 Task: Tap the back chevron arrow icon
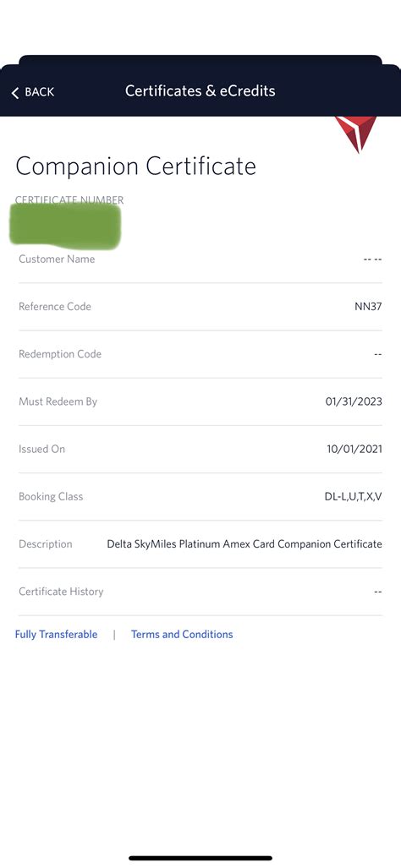point(15,92)
